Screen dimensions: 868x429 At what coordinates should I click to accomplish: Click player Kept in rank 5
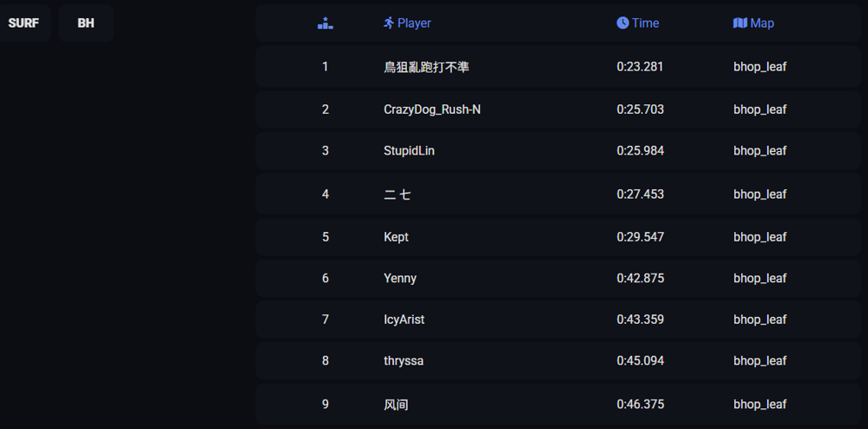[x=396, y=237]
